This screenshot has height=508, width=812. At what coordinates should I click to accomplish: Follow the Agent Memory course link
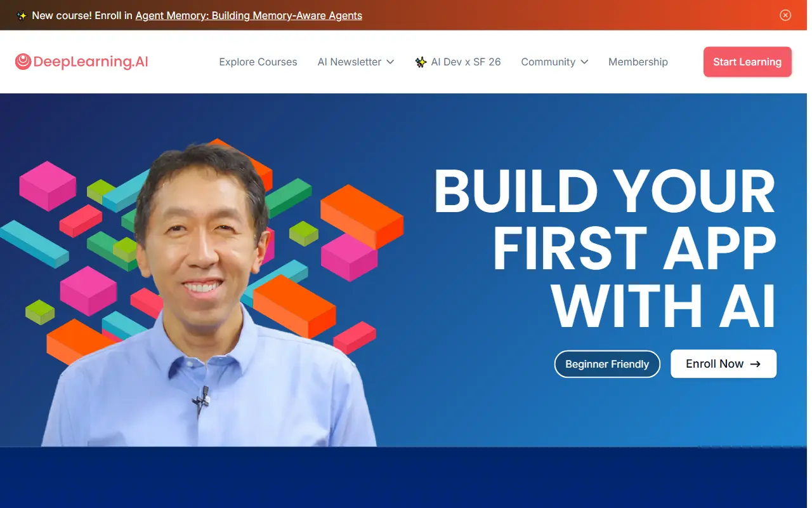[x=249, y=15]
